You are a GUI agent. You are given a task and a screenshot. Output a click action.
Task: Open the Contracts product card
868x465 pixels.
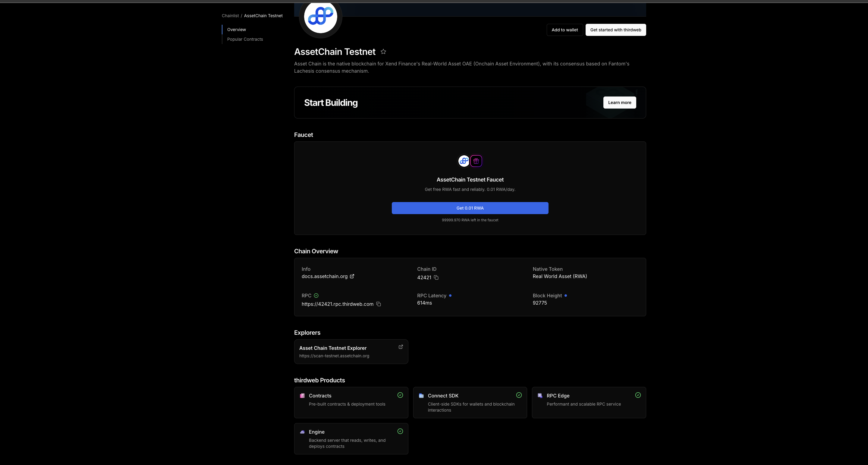click(x=351, y=403)
